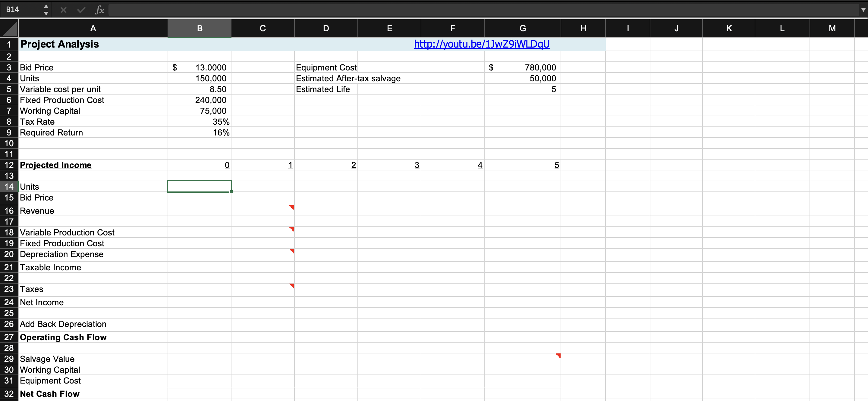Click comment indicator on Variable Production Cost row

coord(292,229)
